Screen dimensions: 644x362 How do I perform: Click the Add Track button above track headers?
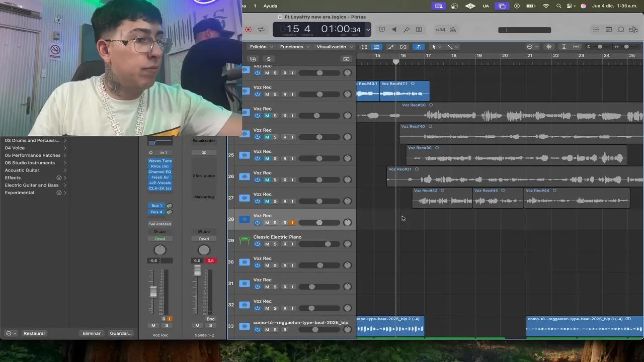click(346, 59)
